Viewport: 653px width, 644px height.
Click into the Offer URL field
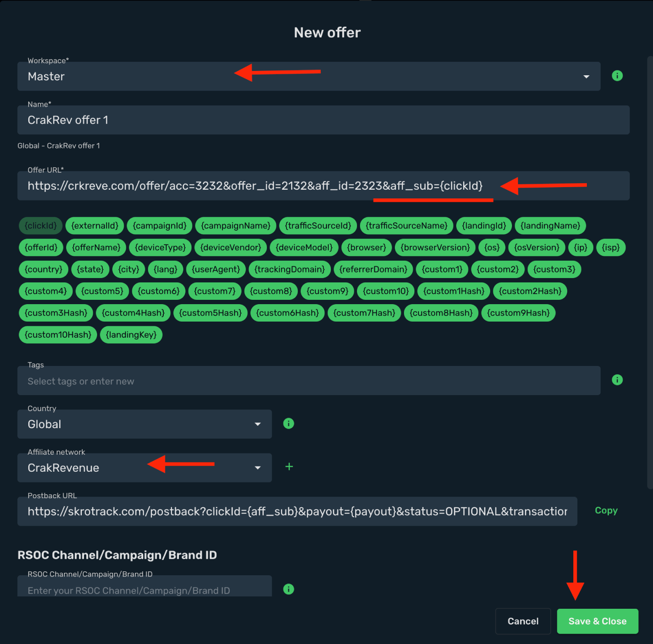point(323,186)
